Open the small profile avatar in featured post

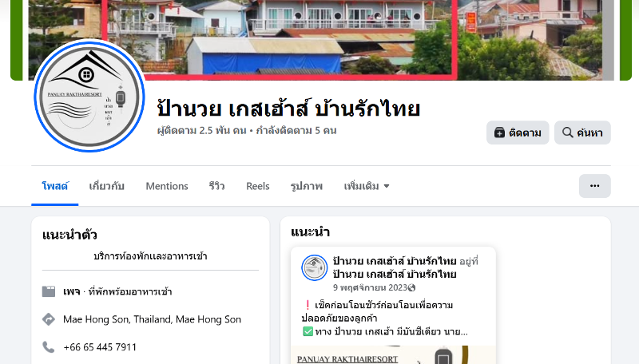[314, 268]
